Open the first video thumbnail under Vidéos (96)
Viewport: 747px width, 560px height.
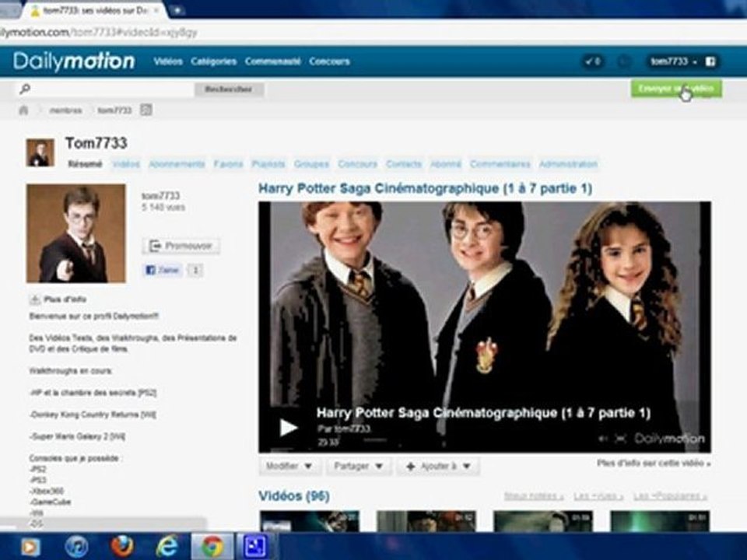pyautogui.click(x=309, y=521)
